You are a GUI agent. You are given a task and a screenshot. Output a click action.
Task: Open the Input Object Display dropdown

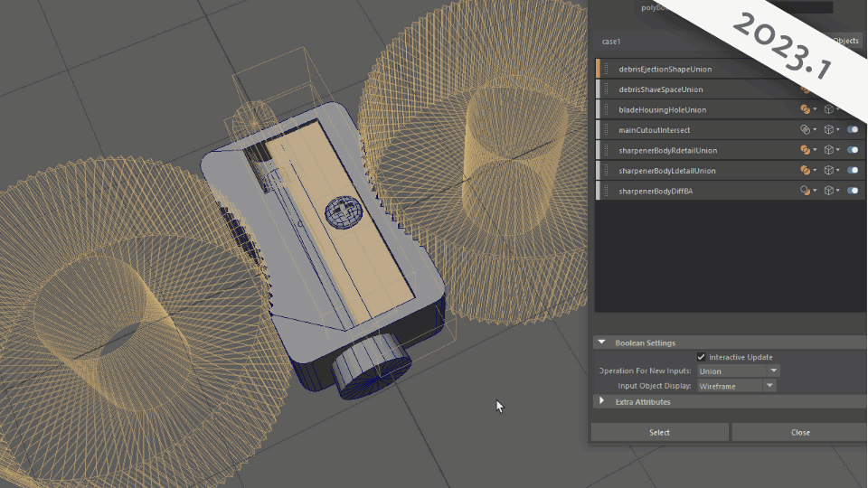click(736, 386)
